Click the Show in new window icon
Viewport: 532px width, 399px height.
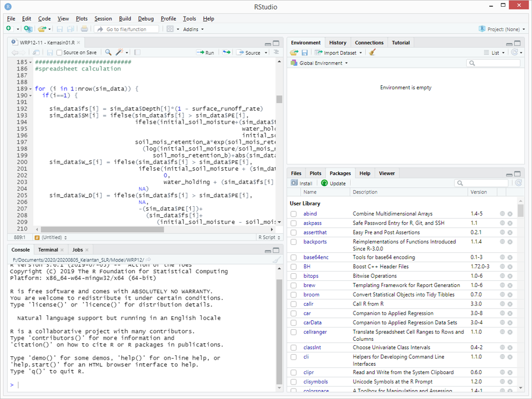pyautogui.click(x=36, y=52)
